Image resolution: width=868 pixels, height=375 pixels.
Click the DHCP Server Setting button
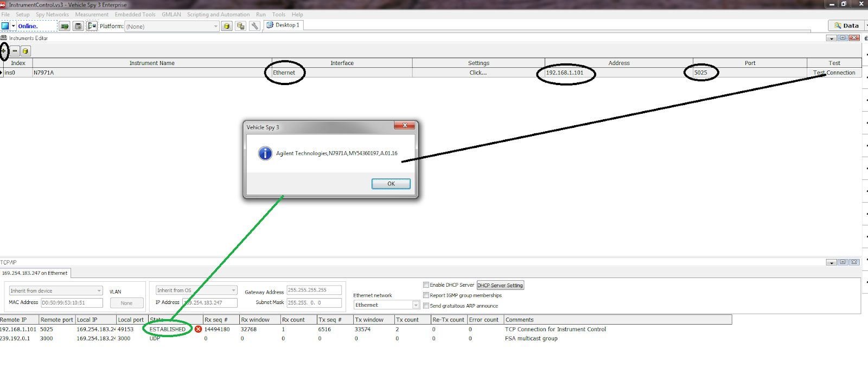point(500,285)
